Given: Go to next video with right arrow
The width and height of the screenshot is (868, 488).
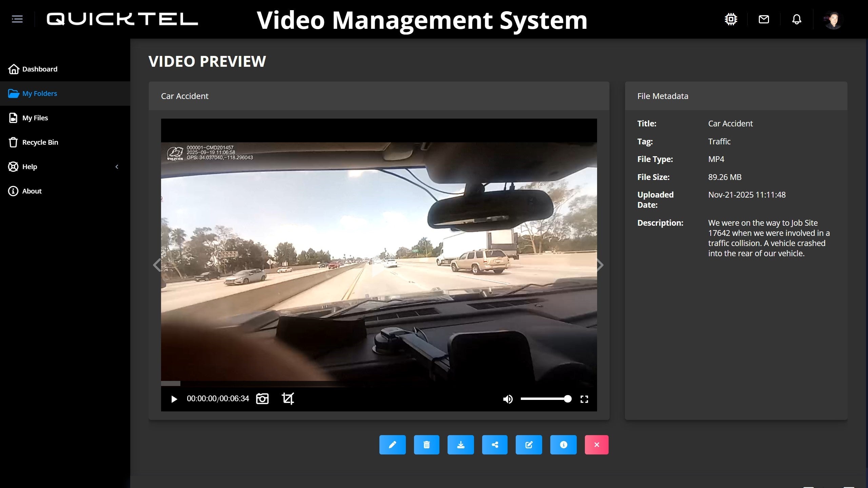Looking at the screenshot, I should click(600, 265).
